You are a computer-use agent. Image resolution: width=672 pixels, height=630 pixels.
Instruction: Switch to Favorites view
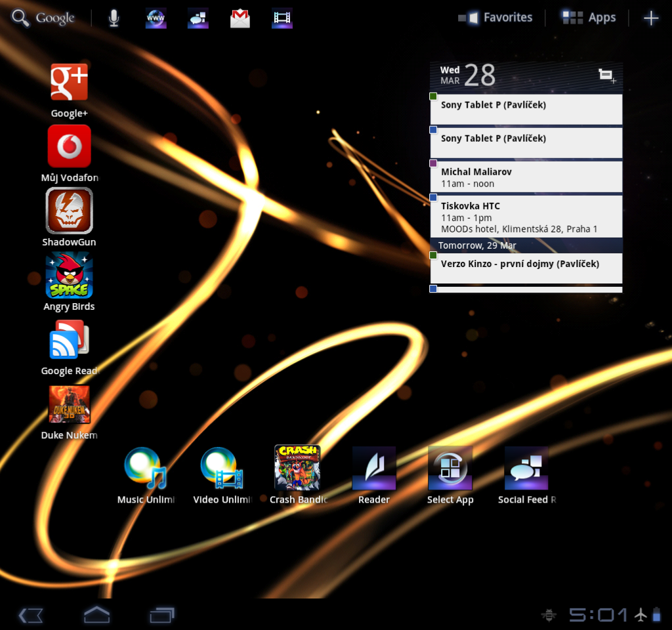point(495,17)
